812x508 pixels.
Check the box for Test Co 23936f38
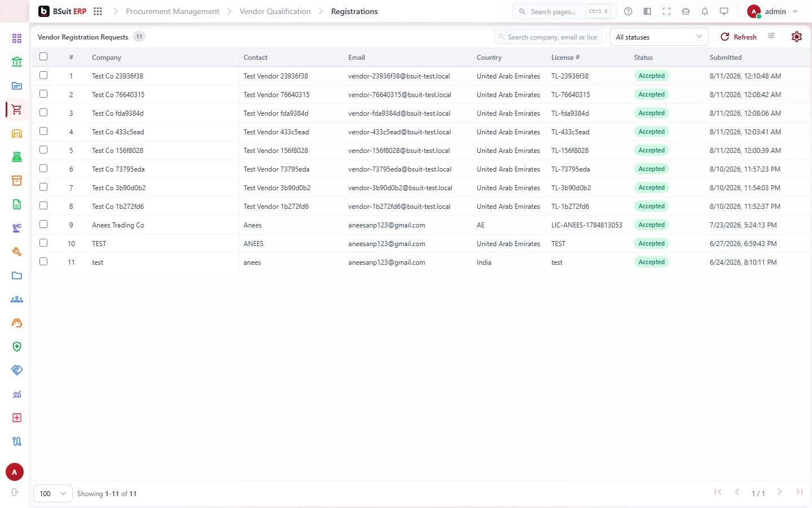[43, 75]
